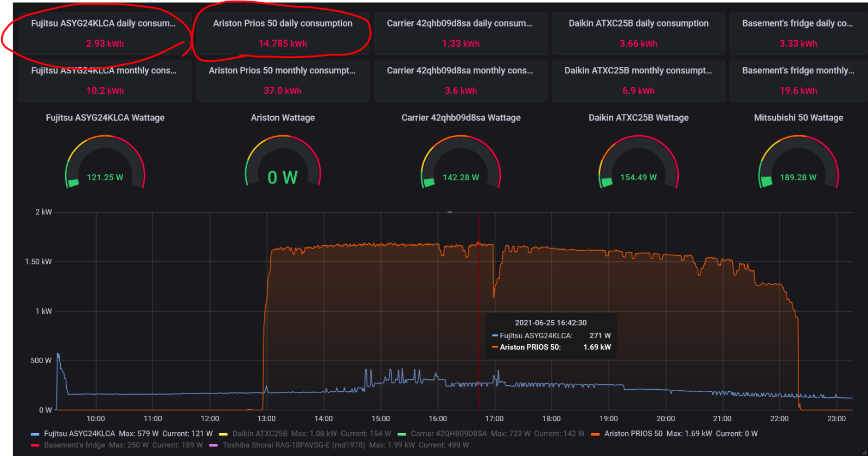Open Carrier 42qhb09d8sa monthly consumption title
This screenshot has width=868, height=456.
tap(460, 71)
